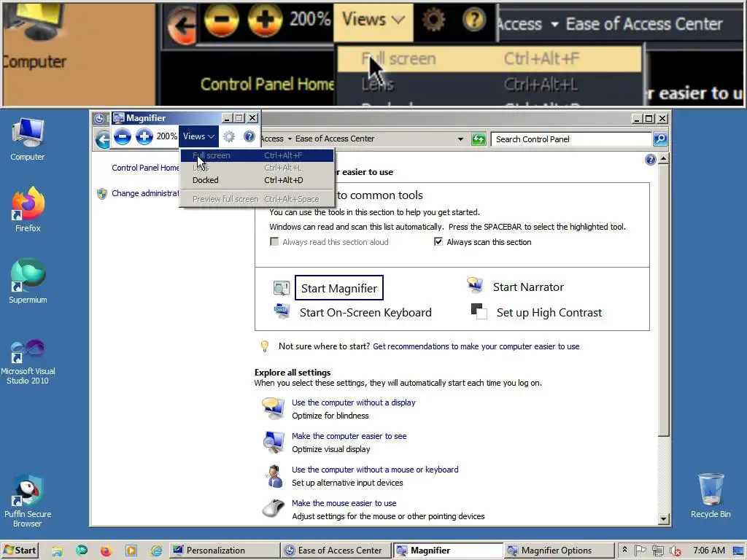Click the Search Control Panel field

click(x=572, y=139)
